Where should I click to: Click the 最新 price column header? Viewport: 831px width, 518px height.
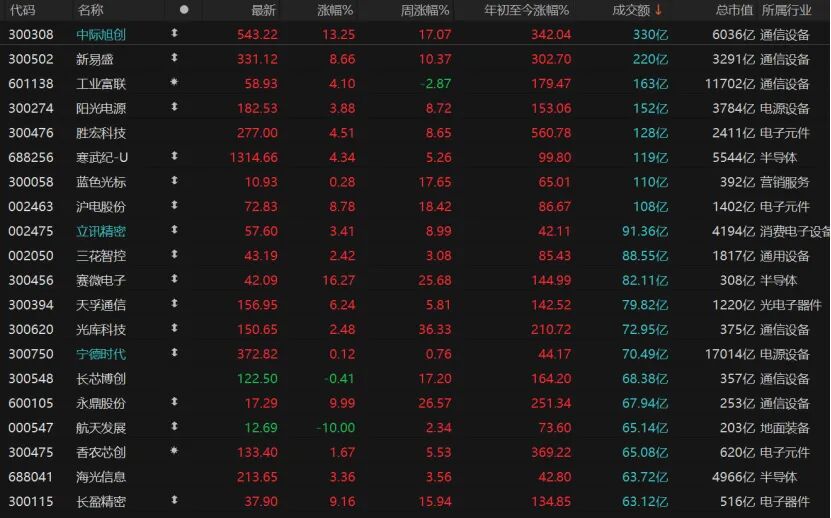[263, 10]
